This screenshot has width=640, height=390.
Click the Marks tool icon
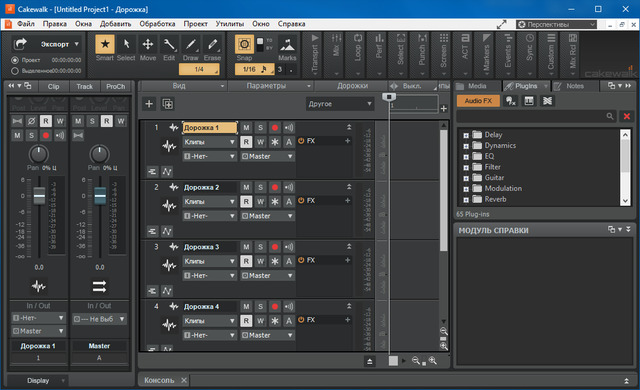(287, 44)
